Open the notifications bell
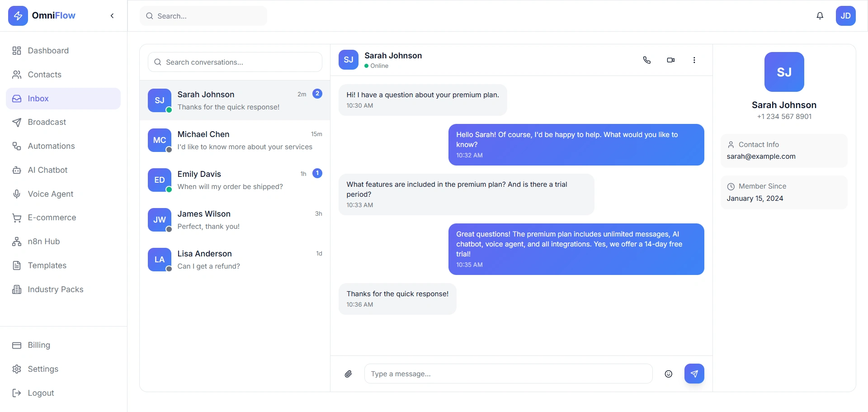The image size is (868, 412). click(820, 16)
